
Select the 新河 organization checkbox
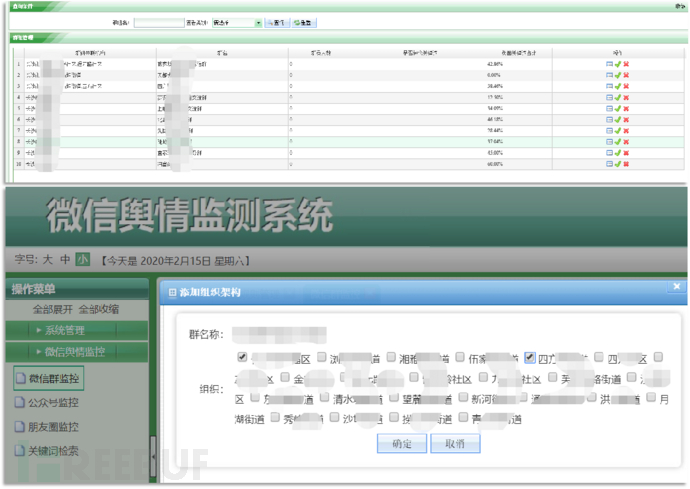(463, 397)
